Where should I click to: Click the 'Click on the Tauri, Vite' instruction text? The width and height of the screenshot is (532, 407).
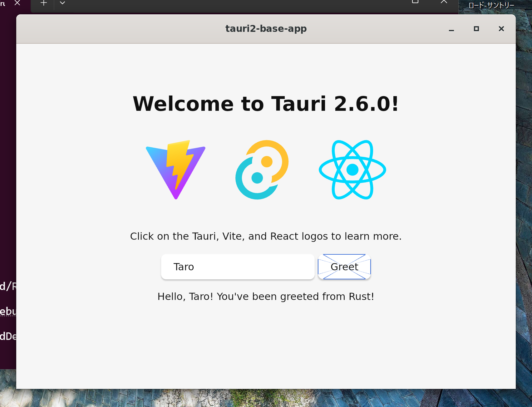tap(266, 236)
